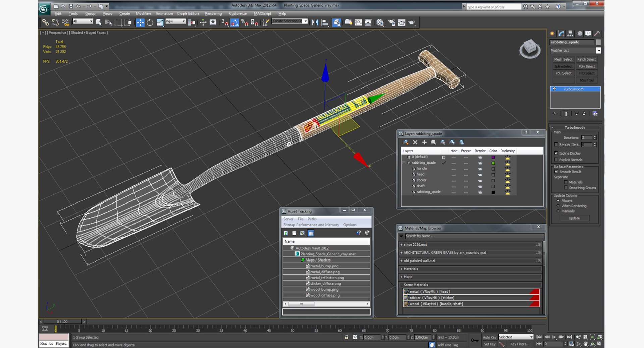Click Create New Layer icon in Layer dialog

pyautogui.click(x=406, y=142)
